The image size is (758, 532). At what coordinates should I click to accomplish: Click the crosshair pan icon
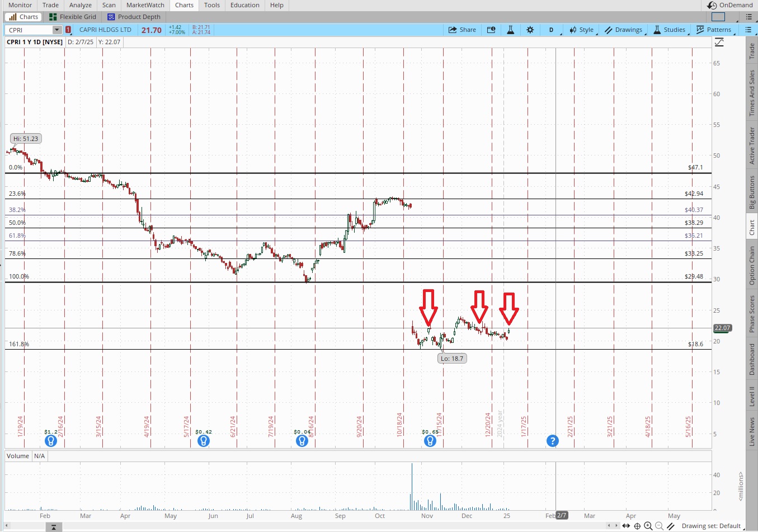pos(637,526)
